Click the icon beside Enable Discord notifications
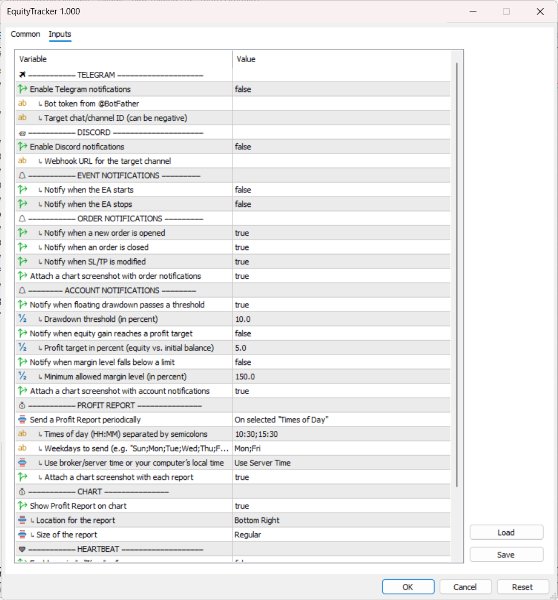The height and width of the screenshot is (600, 558). (23, 147)
